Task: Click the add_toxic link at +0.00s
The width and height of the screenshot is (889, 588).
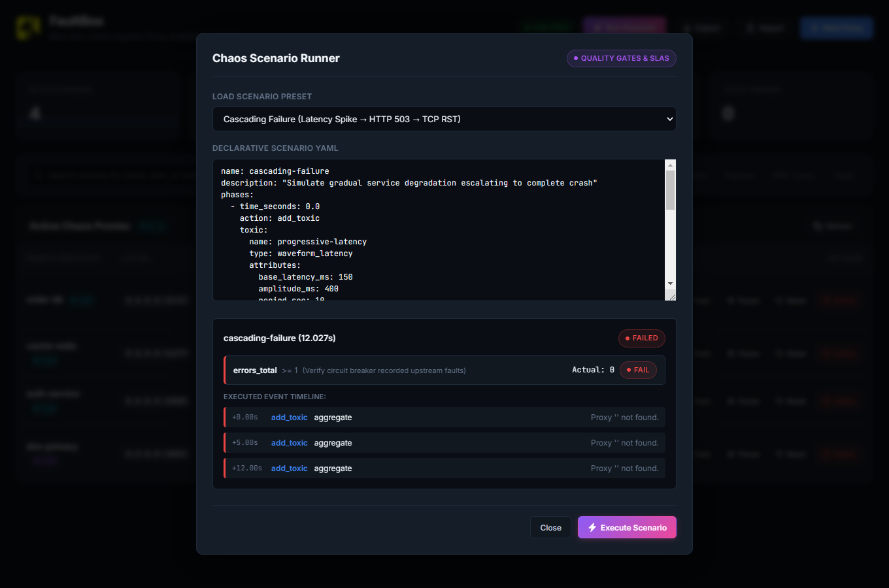Action: (x=290, y=417)
